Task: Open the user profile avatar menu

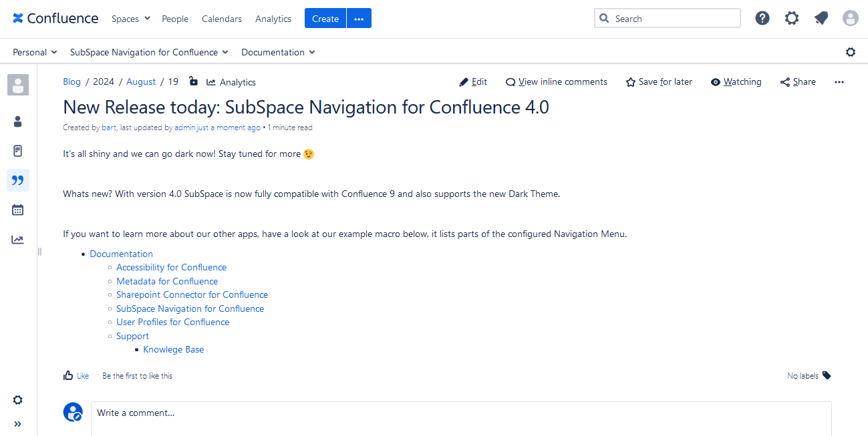Action: click(x=850, y=18)
